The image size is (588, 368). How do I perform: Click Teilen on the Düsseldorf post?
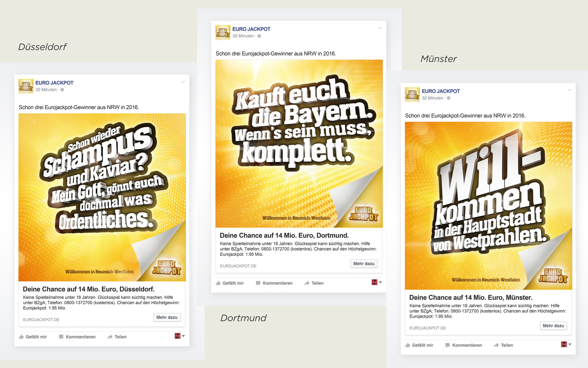[x=117, y=337]
